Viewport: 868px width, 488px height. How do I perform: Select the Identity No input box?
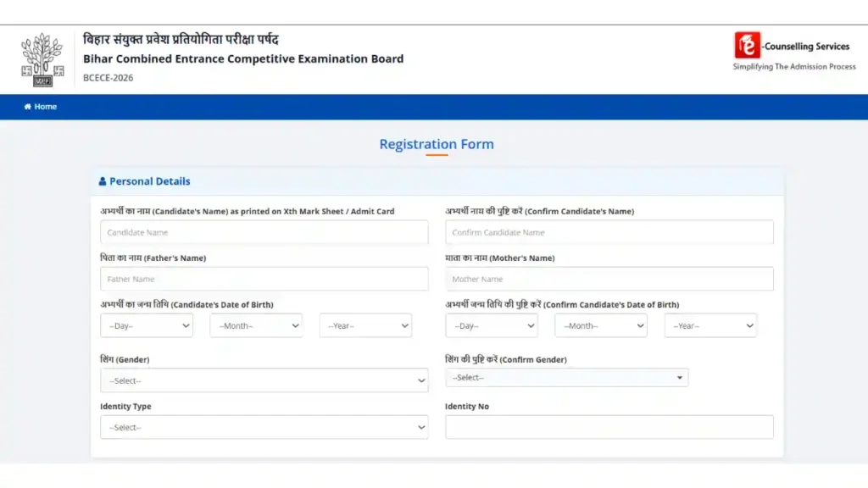pyautogui.click(x=609, y=427)
